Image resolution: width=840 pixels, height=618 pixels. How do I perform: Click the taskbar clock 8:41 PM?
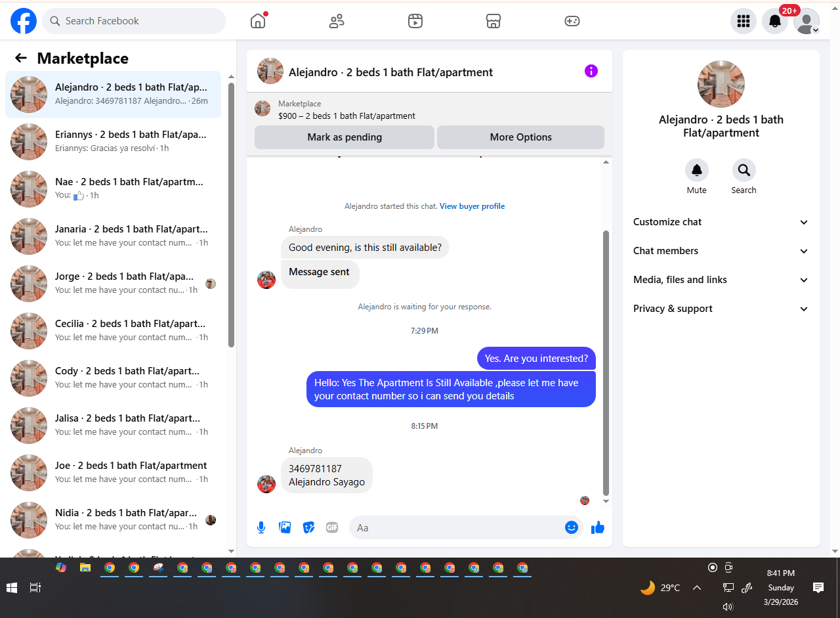point(780,573)
